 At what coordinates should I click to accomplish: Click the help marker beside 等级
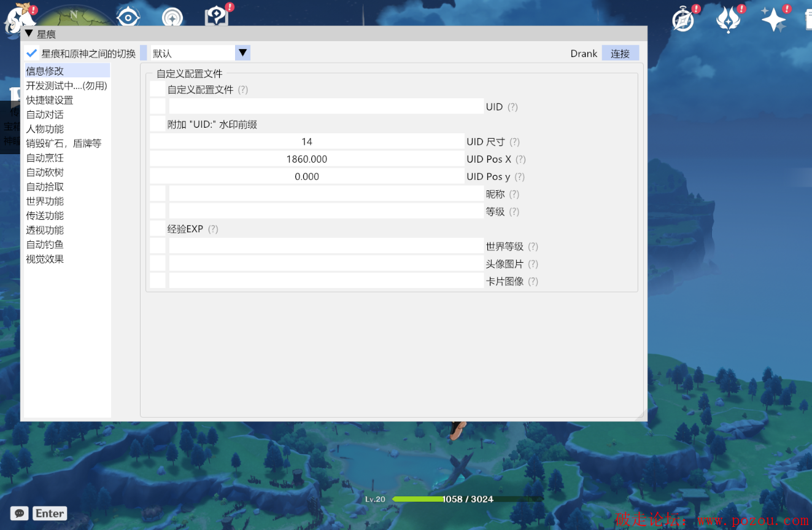pyautogui.click(x=514, y=212)
